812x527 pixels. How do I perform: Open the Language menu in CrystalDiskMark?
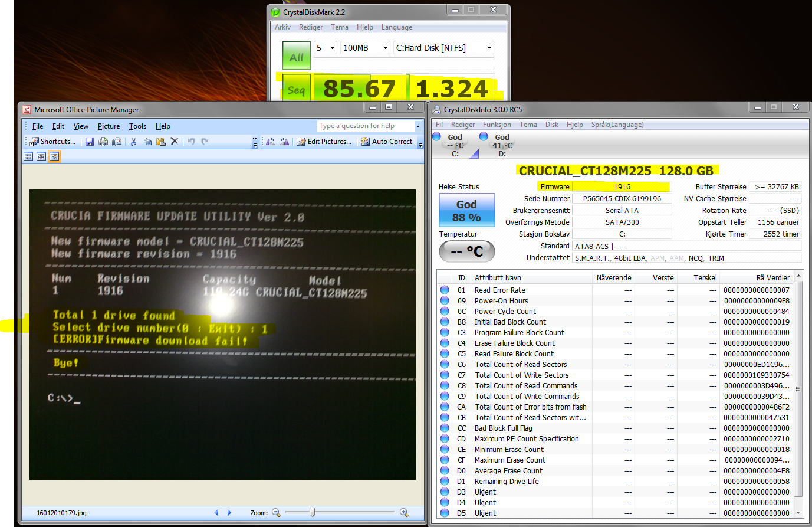[x=397, y=27]
